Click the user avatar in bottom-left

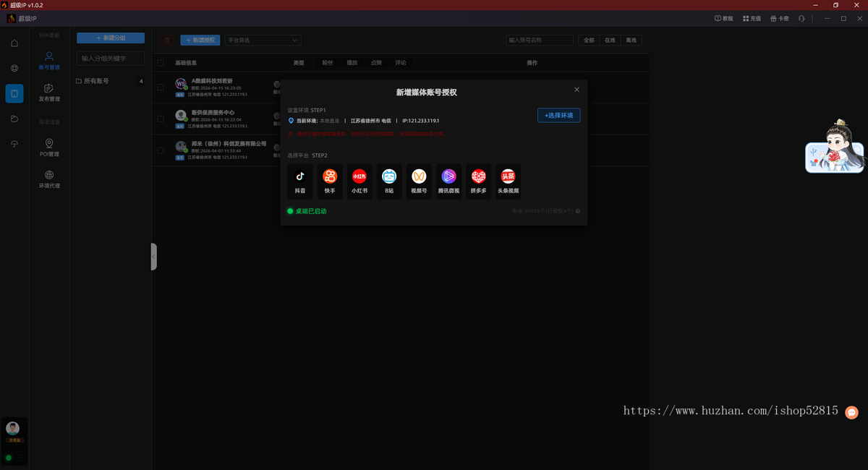point(13,428)
